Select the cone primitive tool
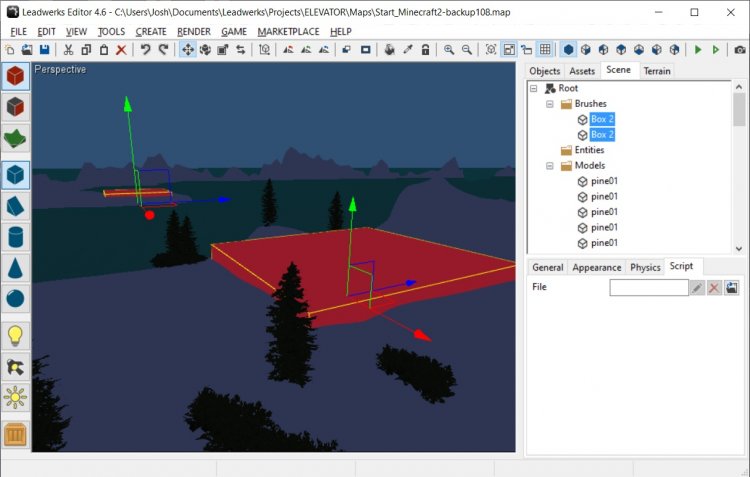 point(16,268)
